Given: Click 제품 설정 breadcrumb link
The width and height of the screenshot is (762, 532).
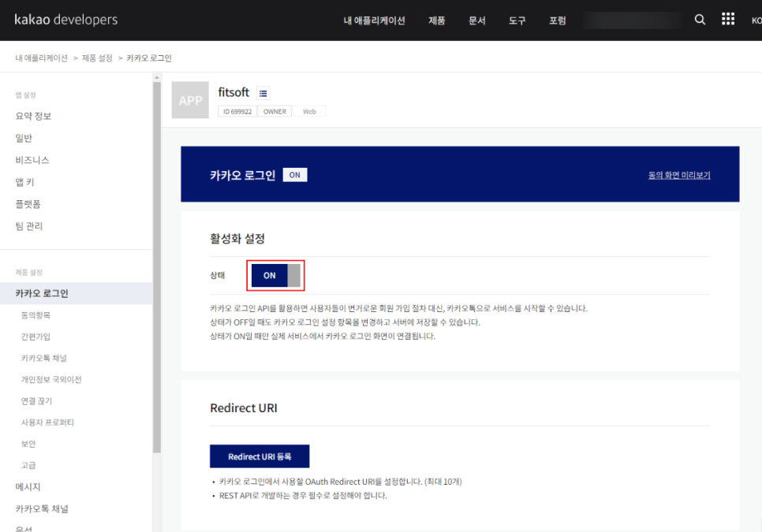Looking at the screenshot, I should 97,58.
